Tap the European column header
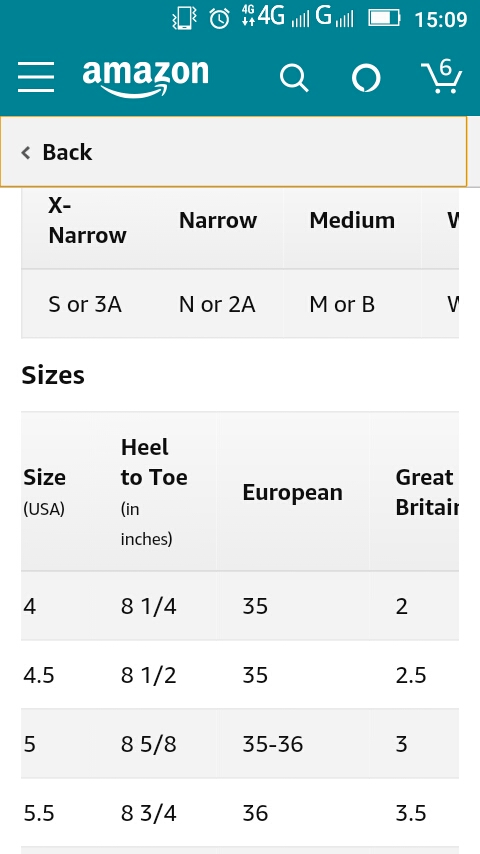Viewport: 480px width, 854px height. point(293,492)
